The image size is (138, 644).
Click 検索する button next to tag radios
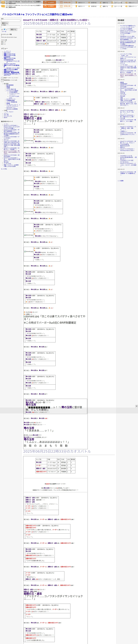click(x=14, y=30)
